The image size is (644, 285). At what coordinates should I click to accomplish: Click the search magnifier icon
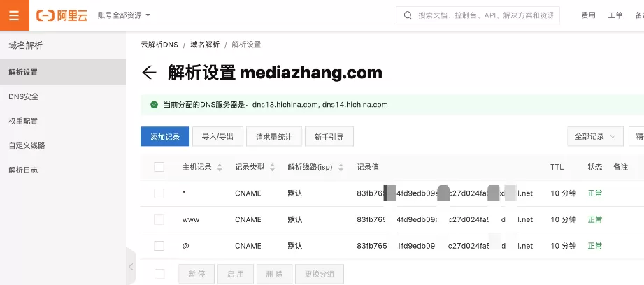pos(408,15)
